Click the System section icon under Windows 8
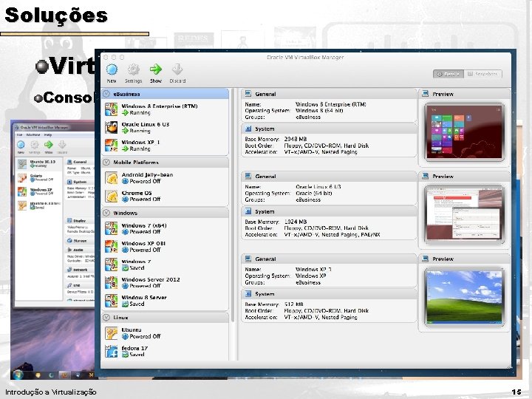532x399 pixels. click(x=248, y=129)
